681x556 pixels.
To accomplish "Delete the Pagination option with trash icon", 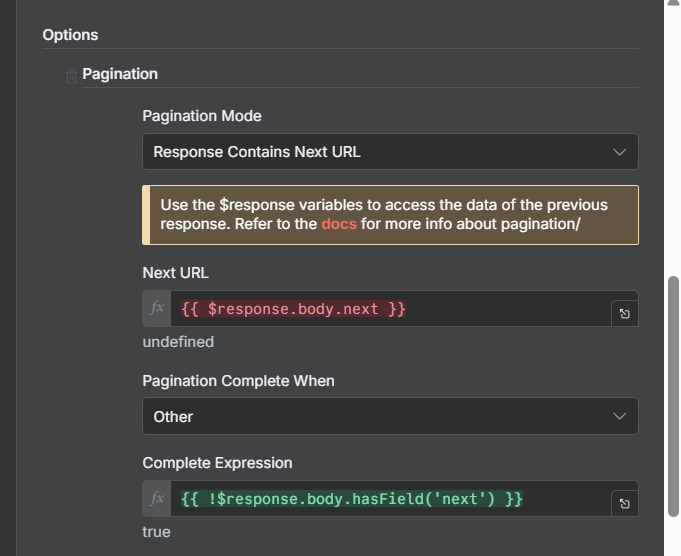I will tap(71, 76).
